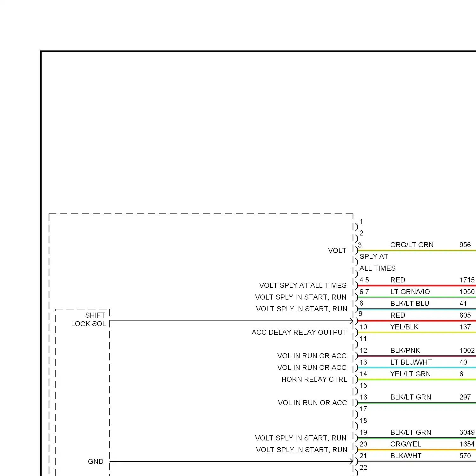Select the VOLT SPLY AT ALL TIMES label

303,285
